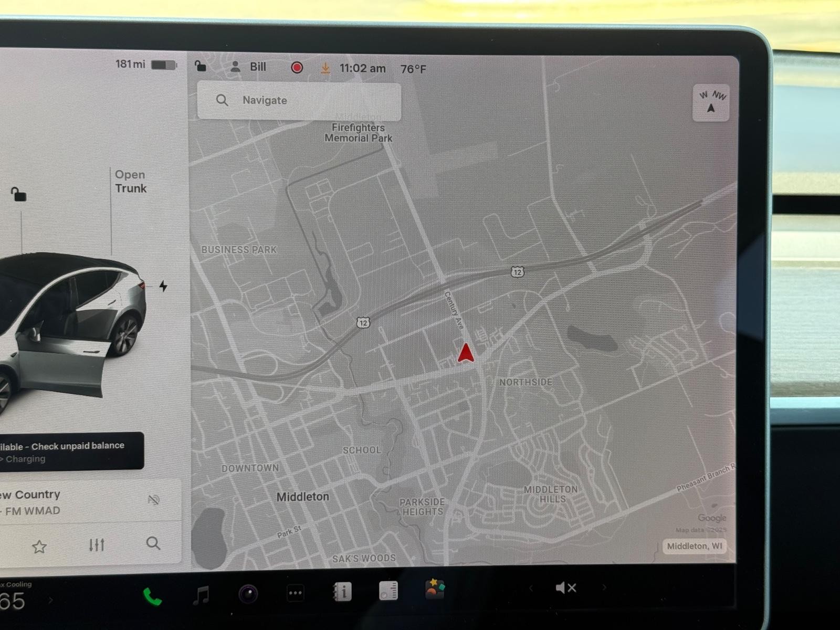The width and height of the screenshot is (840, 630).
Task: Open the Bill driver profile
Action: [x=249, y=67]
